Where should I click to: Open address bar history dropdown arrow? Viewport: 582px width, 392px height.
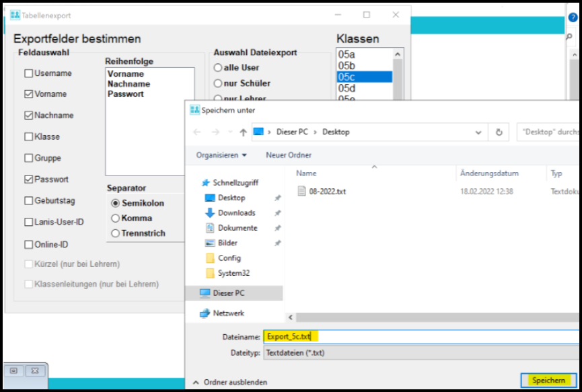coord(478,132)
